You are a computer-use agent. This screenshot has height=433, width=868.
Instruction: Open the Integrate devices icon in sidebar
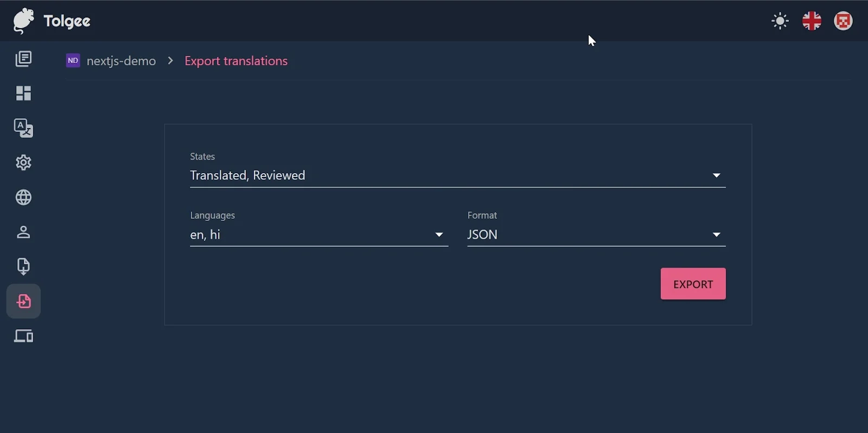[x=23, y=336]
